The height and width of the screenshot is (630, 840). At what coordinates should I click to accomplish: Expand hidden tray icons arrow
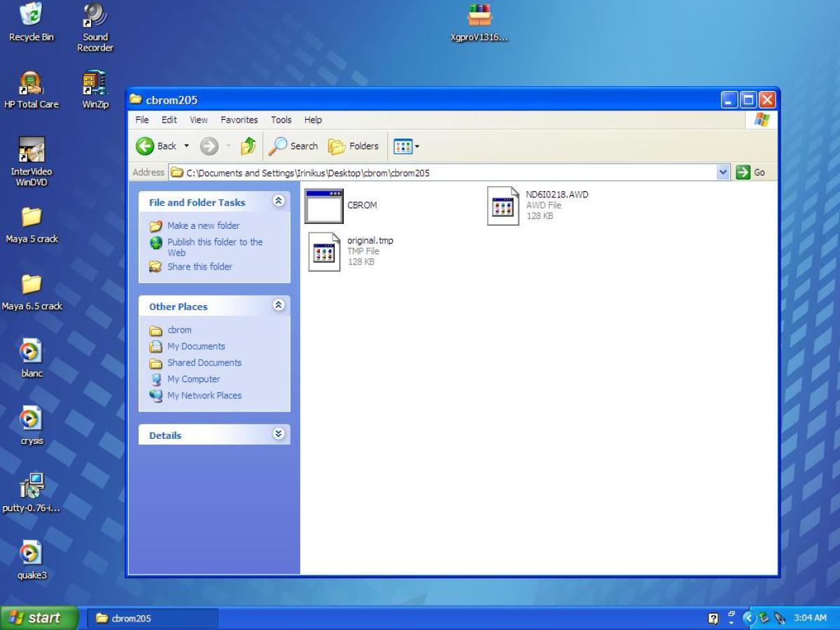tap(749, 618)
